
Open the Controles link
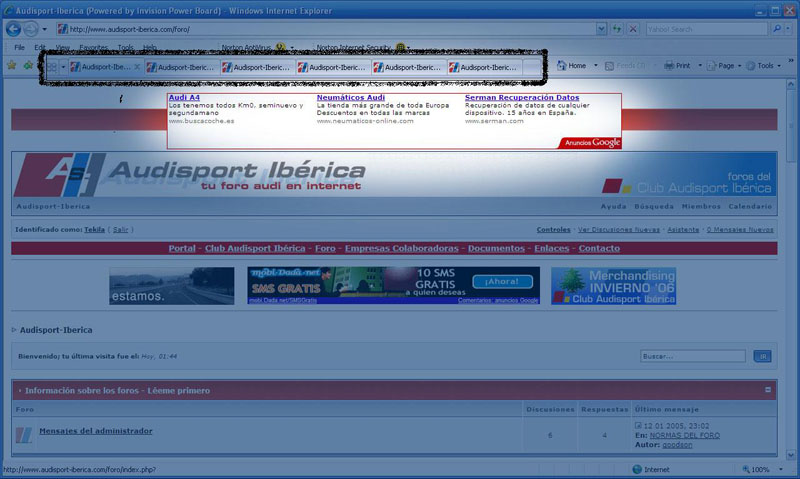554,230
